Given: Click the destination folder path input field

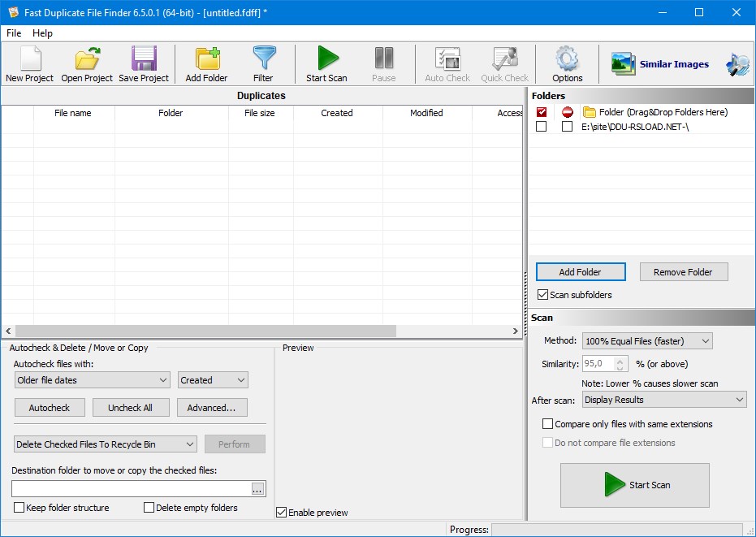Looking at the screenshot, I should click(131, 488).
